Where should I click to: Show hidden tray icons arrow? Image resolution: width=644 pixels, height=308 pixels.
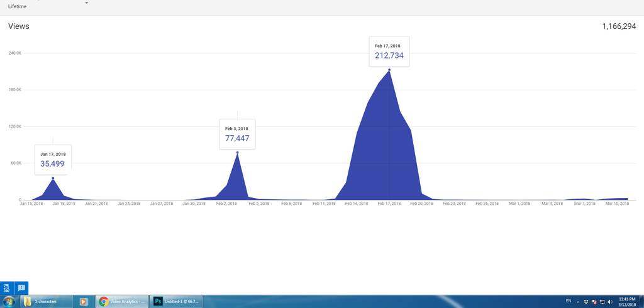click(578, 302)
